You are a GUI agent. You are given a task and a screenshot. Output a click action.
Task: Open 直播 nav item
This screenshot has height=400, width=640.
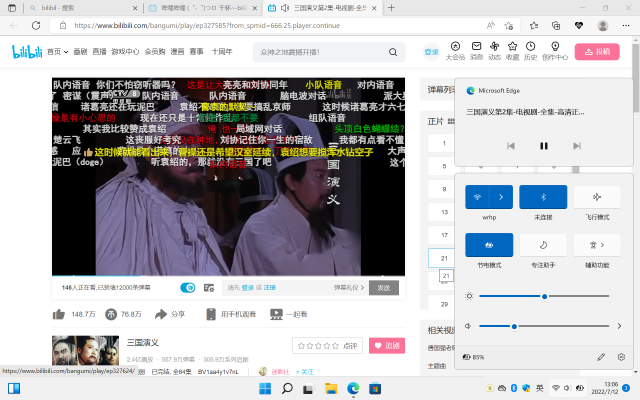pos(99,52)
